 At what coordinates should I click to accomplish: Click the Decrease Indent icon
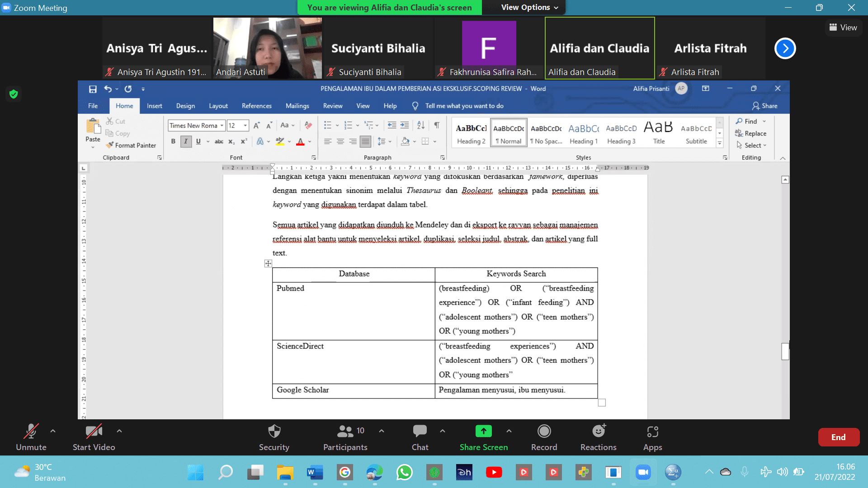coord(392,125)
